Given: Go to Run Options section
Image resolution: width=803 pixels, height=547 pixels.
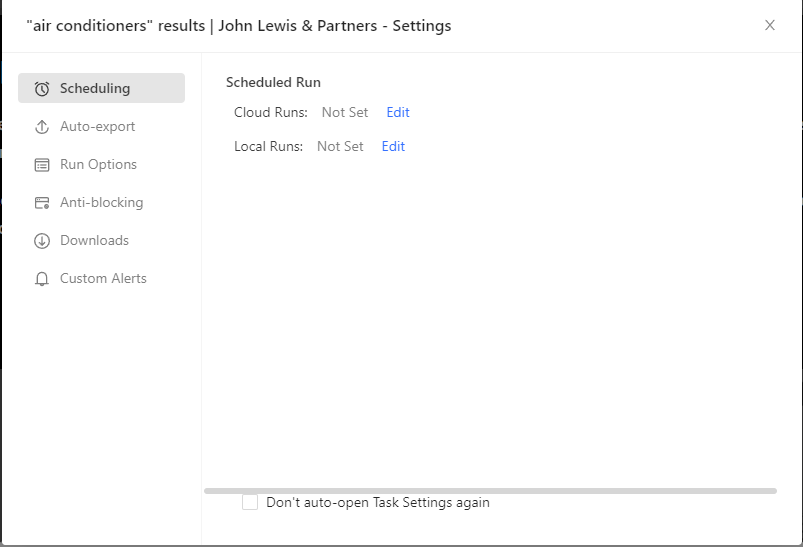Looking at the screenshot, I should (x=101, y=164).
